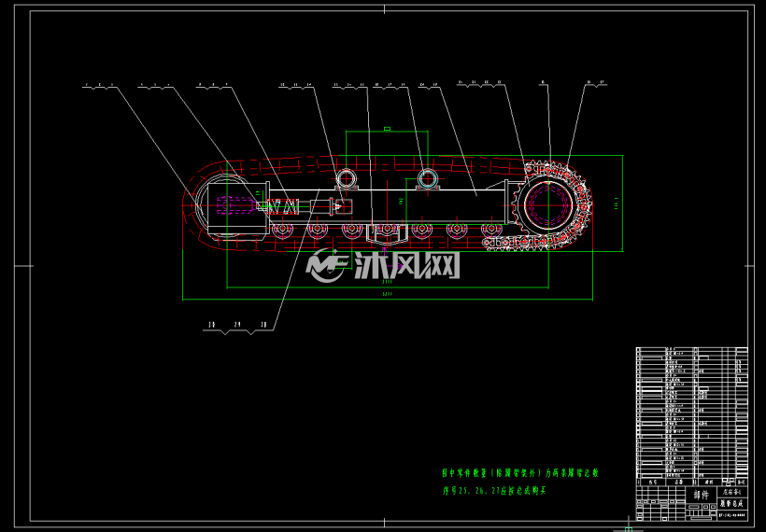Select the cyan-highlighted carrier roller
Image resolution: width=766 pixels, height=532 pixels.
(x=428, y=177)
